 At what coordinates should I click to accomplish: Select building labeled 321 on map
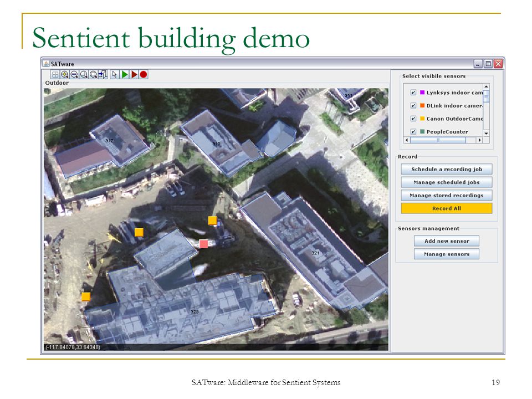(x=315, y=253)
